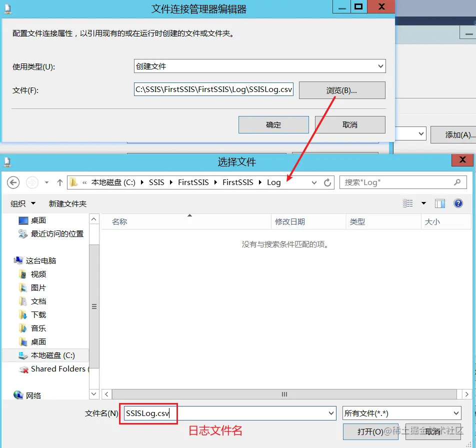Click 取消 in connection manager editor
476x448 pixels.
point(350,124)
